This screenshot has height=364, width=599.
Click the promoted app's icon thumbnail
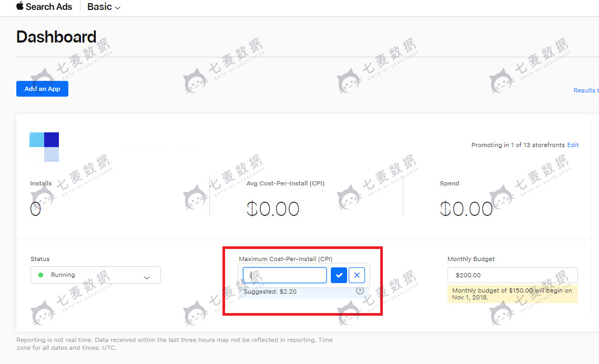pyautogui.click(x=44, y=147)
